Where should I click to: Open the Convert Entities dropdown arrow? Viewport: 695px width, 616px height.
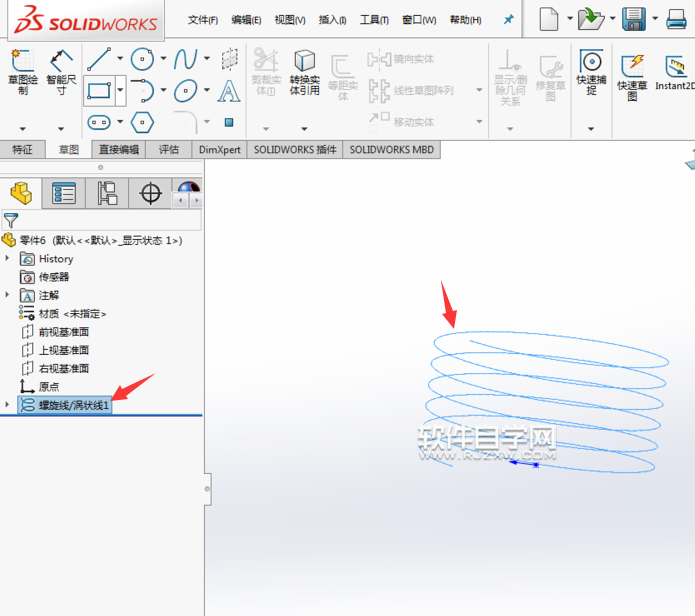click(305, 129)
